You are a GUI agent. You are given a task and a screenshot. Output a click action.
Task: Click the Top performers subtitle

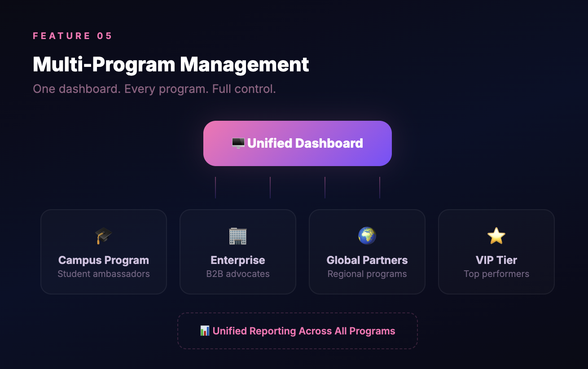click(x=496, y=274)
